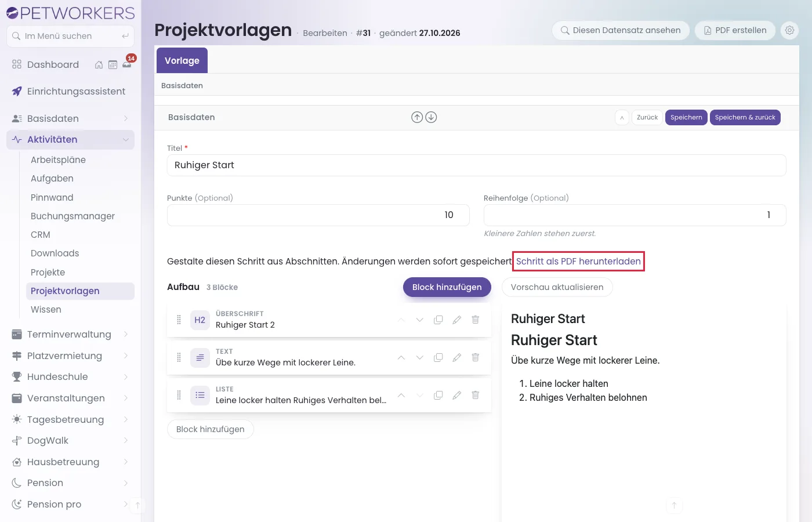812x522 pixels.
Task: Collapse the Basisdaten section with caret button
Action: tap(622, 118)
